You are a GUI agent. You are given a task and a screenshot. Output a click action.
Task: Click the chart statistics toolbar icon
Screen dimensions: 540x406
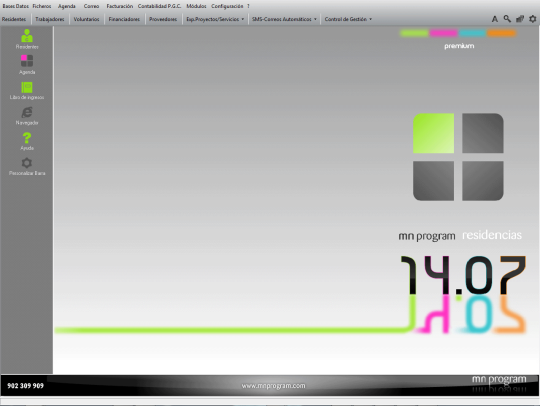[x=520, y=19]
